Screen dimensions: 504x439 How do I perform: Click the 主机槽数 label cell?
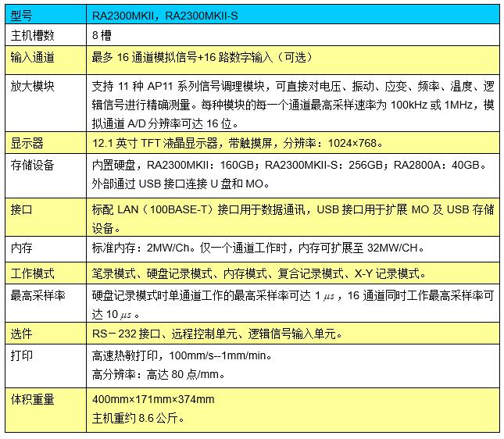(45, 35)
